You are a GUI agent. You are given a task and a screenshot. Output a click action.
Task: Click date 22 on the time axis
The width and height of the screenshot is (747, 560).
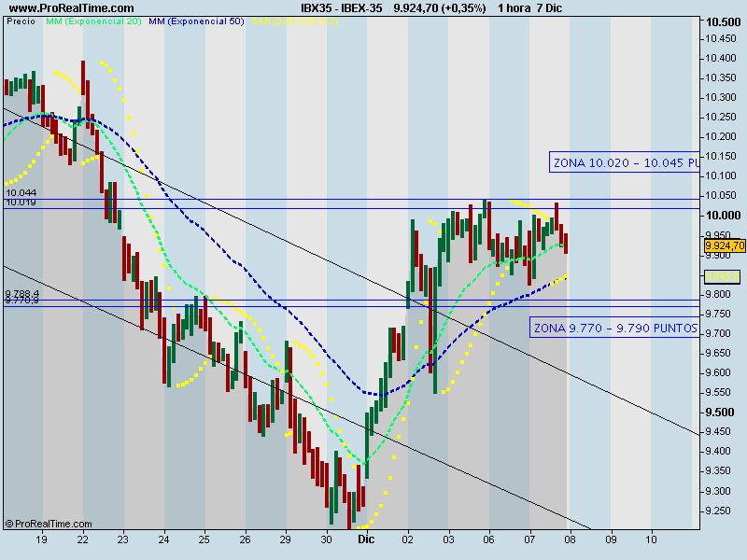click(82, 539)
